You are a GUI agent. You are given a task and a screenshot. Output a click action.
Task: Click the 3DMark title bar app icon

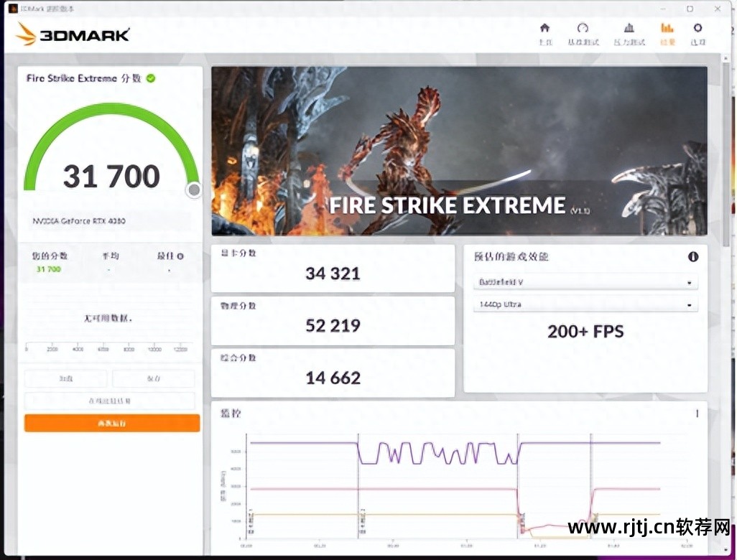coord(13,9)
